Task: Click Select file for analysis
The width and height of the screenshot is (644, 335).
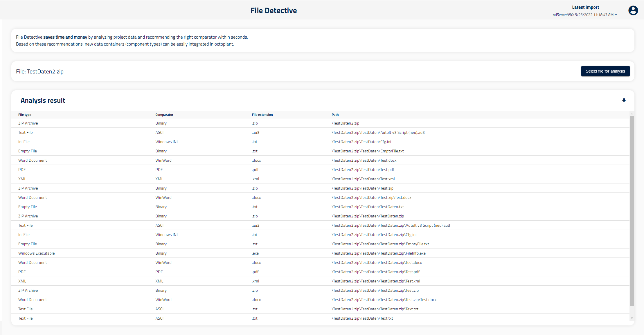Action: (605, 71)
